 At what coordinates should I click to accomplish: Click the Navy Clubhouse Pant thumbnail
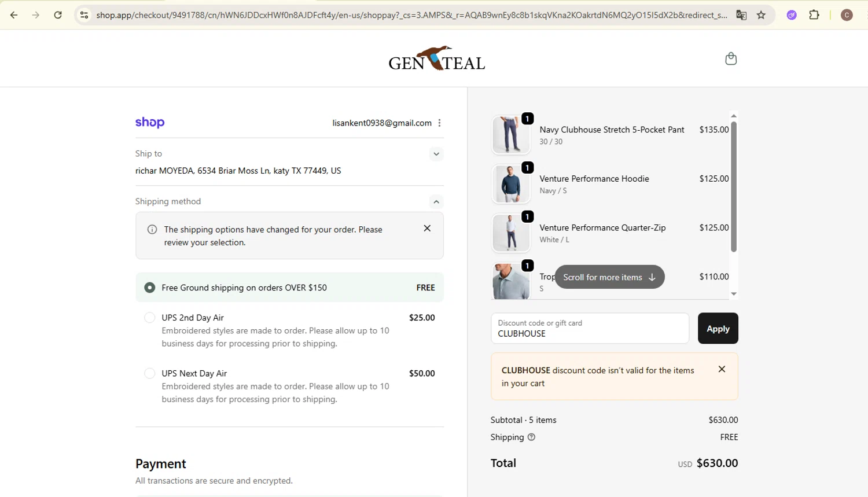(511, 135)
